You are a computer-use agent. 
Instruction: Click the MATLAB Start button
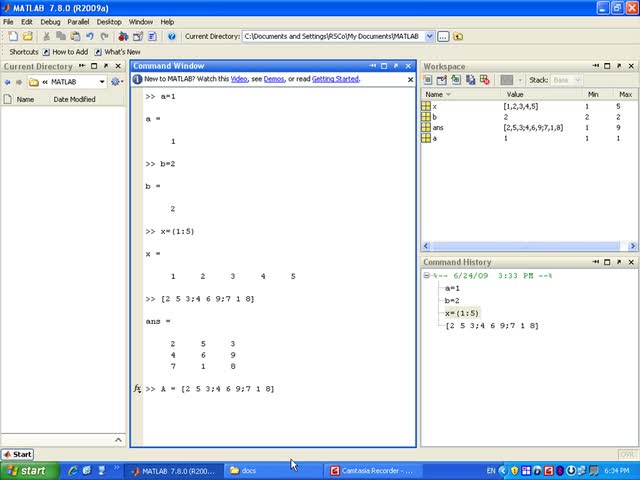coord(18,454)
